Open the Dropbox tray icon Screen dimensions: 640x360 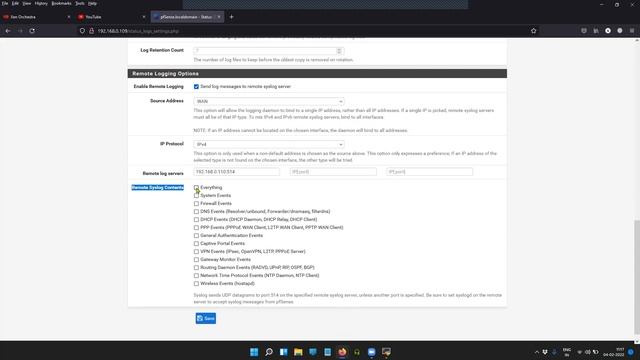(545, 352)
